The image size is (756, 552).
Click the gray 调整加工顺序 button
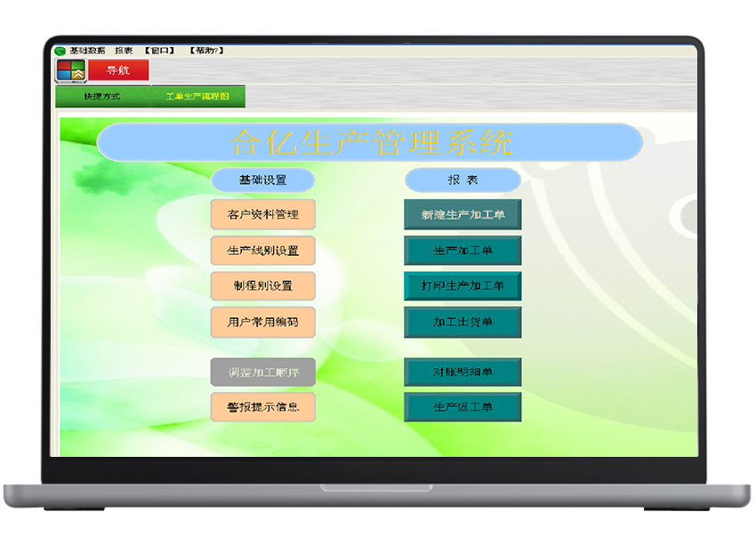263,372
